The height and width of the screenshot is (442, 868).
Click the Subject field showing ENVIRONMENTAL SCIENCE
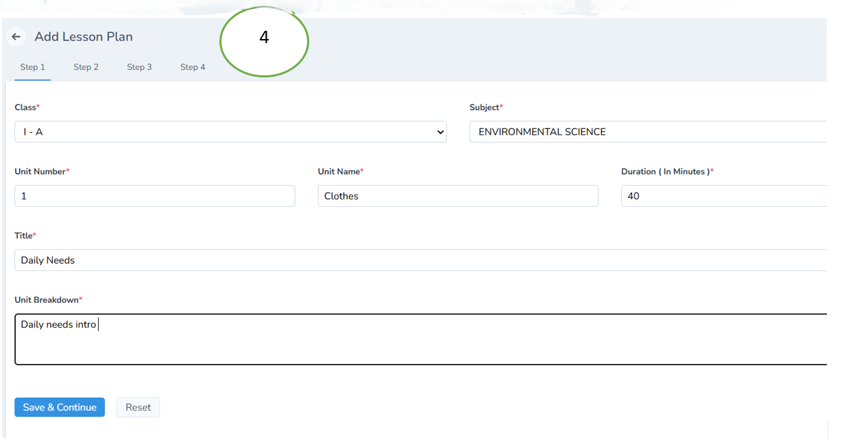coord(617,132)
